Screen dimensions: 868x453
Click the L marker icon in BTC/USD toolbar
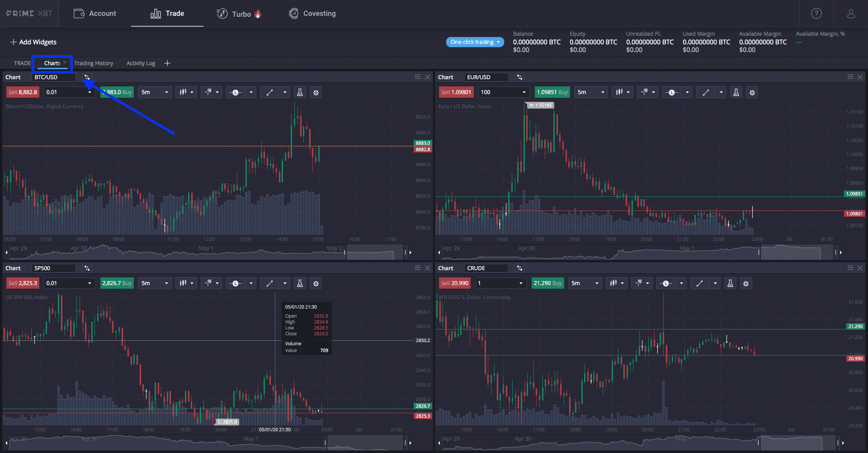[x=236, y=92]
